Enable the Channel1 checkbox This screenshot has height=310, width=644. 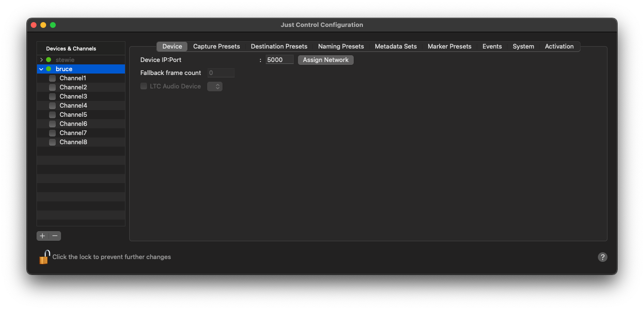tap(52, 78)
